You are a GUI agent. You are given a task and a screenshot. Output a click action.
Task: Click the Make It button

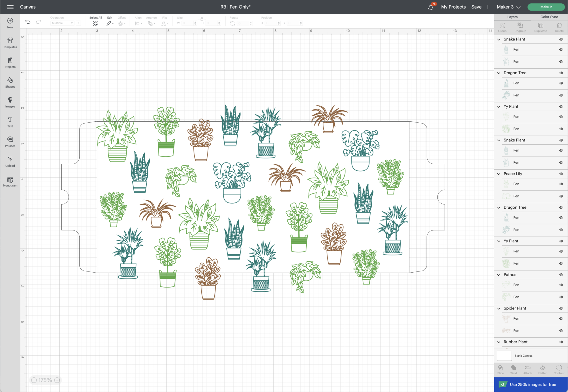pyautogui.click(x=546, y=7)
